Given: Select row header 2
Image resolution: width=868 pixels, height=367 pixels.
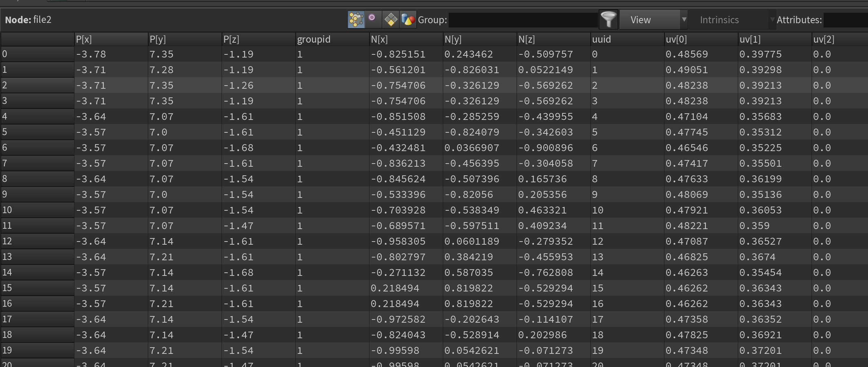Looking at the screenshot, I should click(37, 85).
